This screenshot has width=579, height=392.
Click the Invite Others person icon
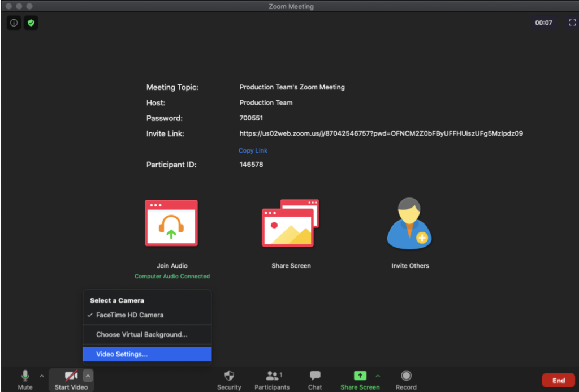pos(409,223)
